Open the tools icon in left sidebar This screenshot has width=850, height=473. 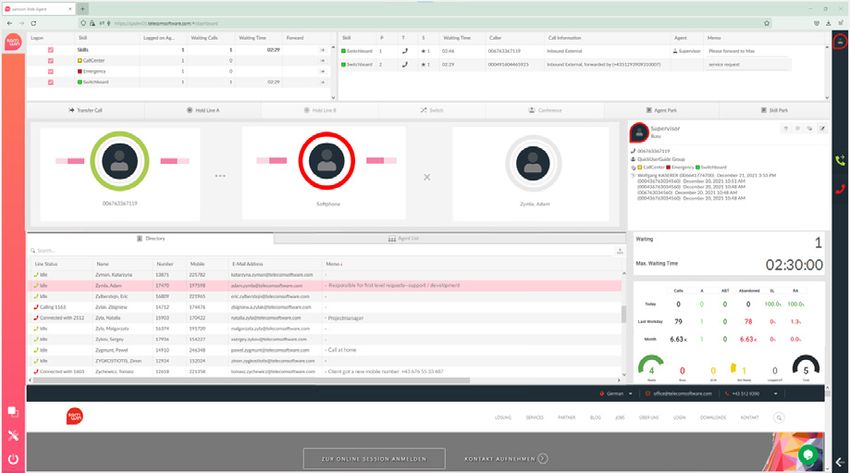pos(12,435)
